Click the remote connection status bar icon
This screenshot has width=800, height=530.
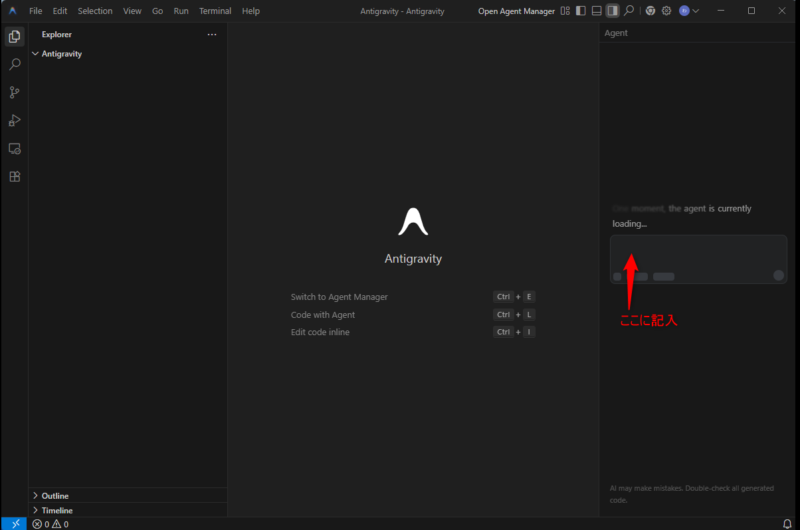(15, 523)
